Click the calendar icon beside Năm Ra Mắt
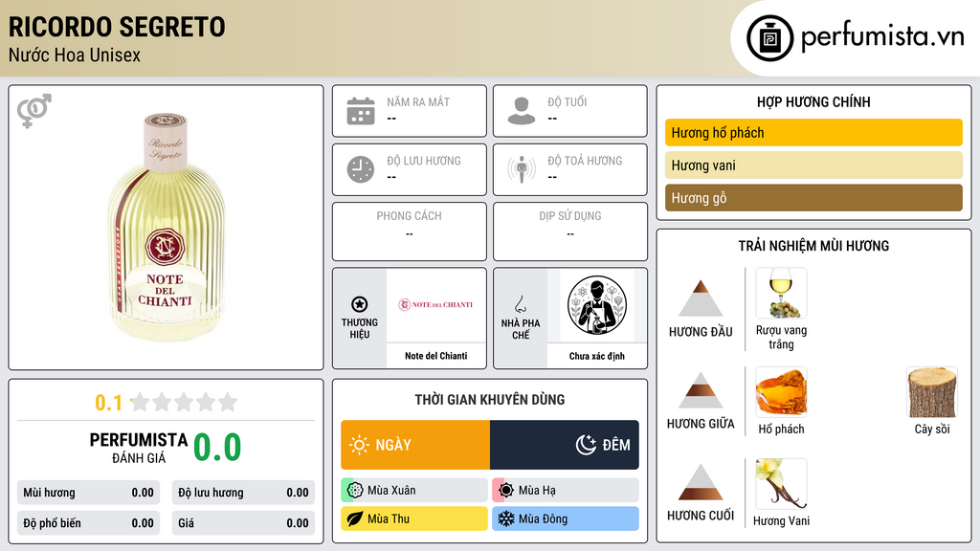Viewport: 980px width, 551px height. pyautogui.click(x=361, y=111)
